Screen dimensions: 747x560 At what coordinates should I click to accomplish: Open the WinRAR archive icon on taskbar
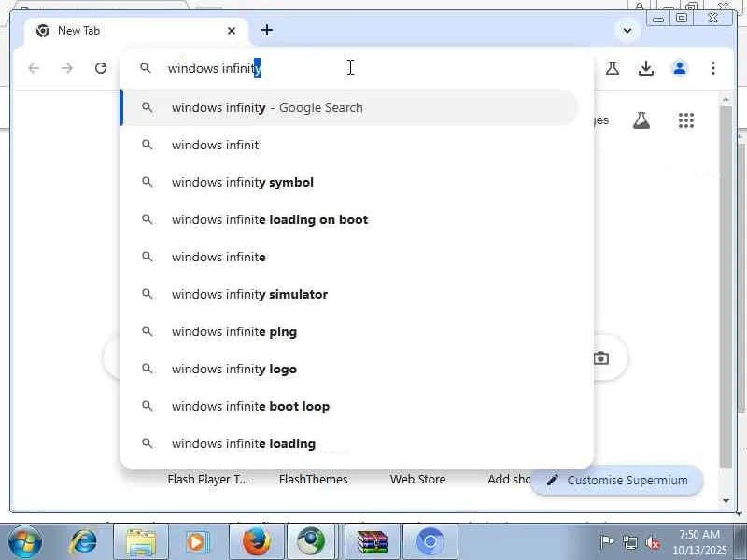(373, 542)
